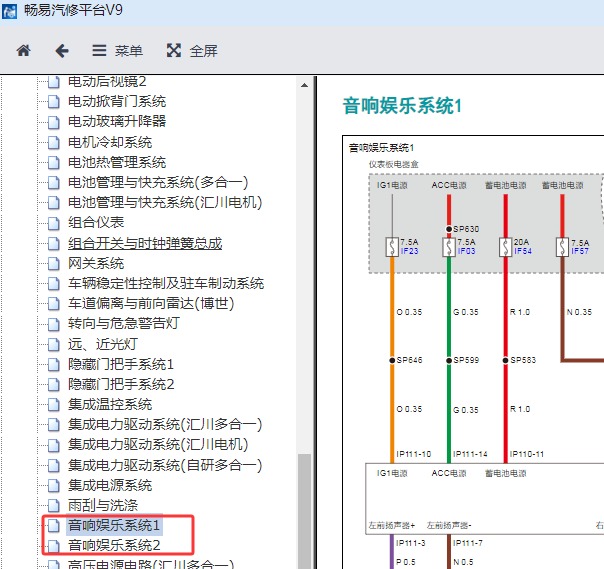Click fuse label IF03 in diagram
Screen dimensions: 604x569
466,251
